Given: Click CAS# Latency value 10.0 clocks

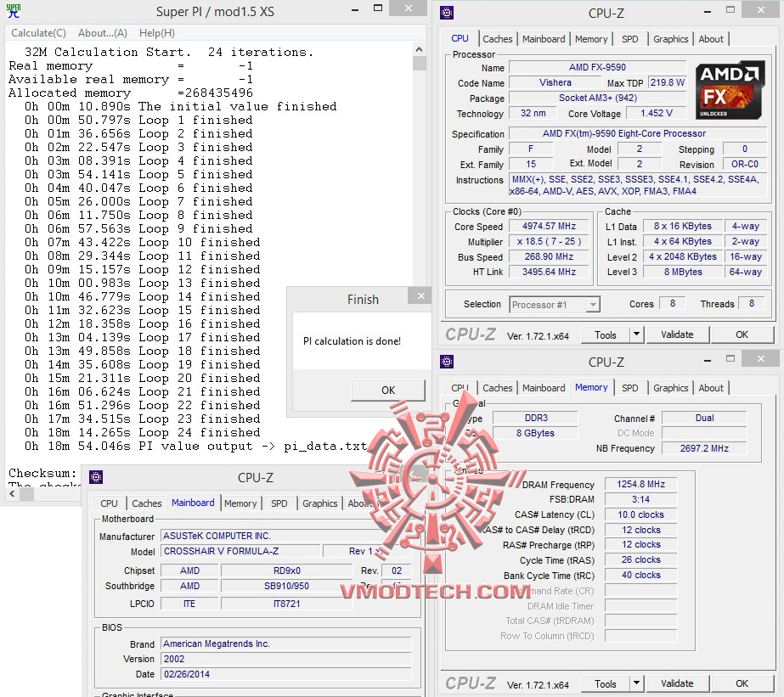Looking at the screenshot, I should pyautogui.click(x=640, y=514).
